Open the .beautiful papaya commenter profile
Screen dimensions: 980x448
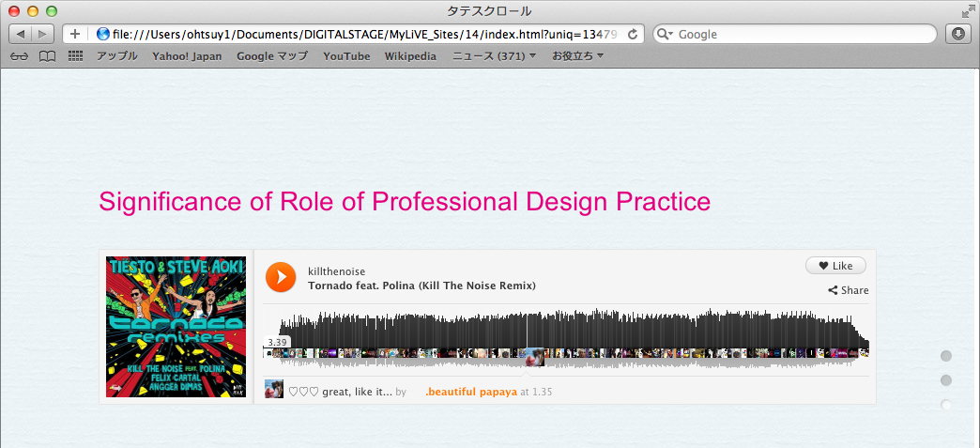click(470, 393)
